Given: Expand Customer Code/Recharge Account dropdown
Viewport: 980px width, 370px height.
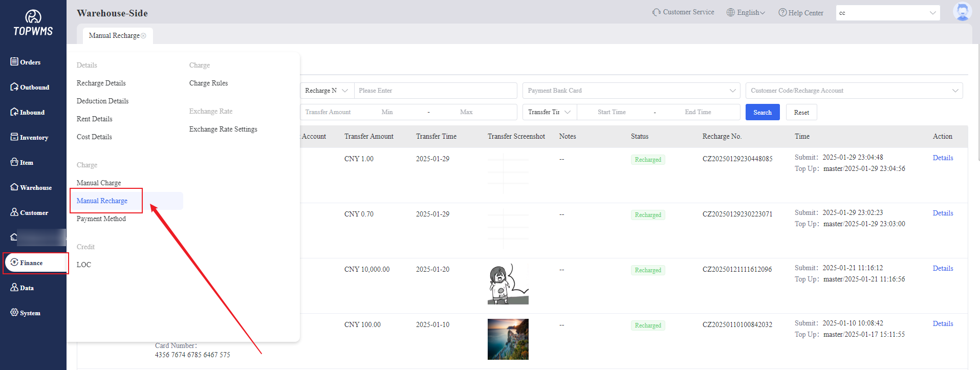Looking at the screenshot, I should (854, 91).
